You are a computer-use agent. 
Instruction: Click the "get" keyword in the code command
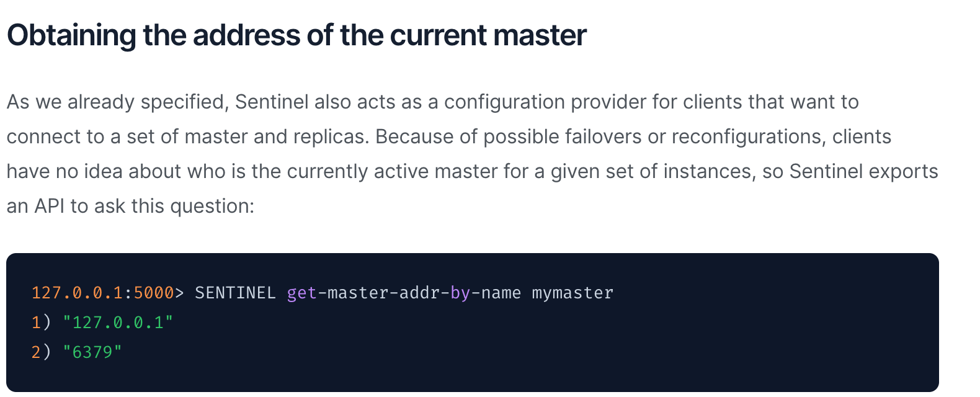click(x=302, y=293)
